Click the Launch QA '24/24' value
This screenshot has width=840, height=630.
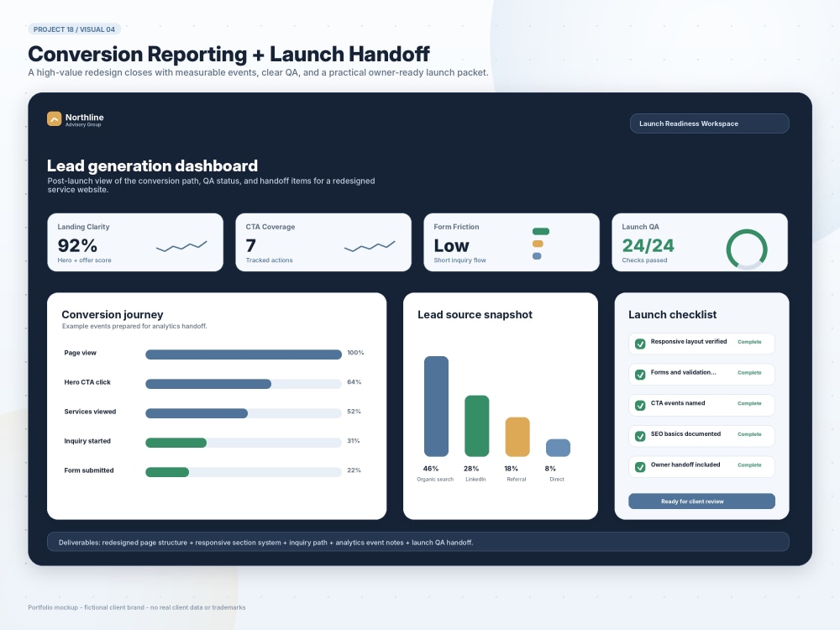(648, 245)
